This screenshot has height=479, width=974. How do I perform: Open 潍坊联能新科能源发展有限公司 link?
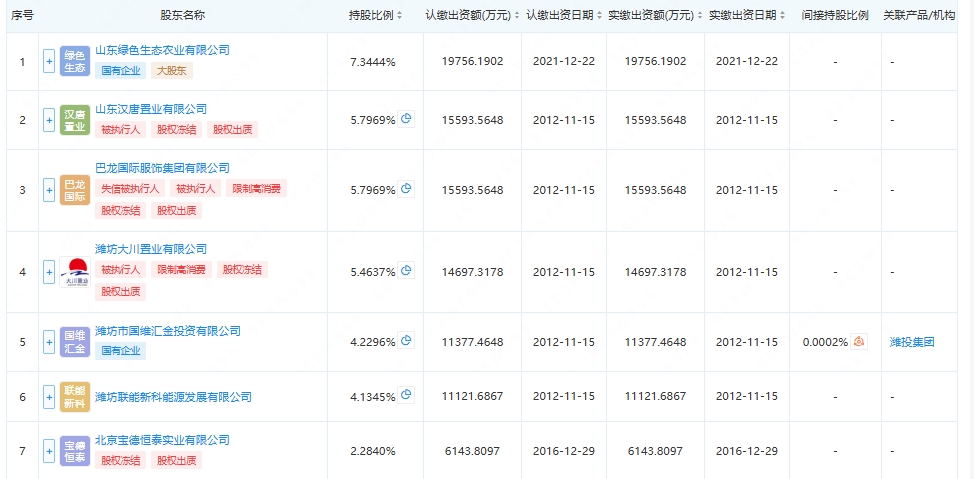(x=173, y=397)
